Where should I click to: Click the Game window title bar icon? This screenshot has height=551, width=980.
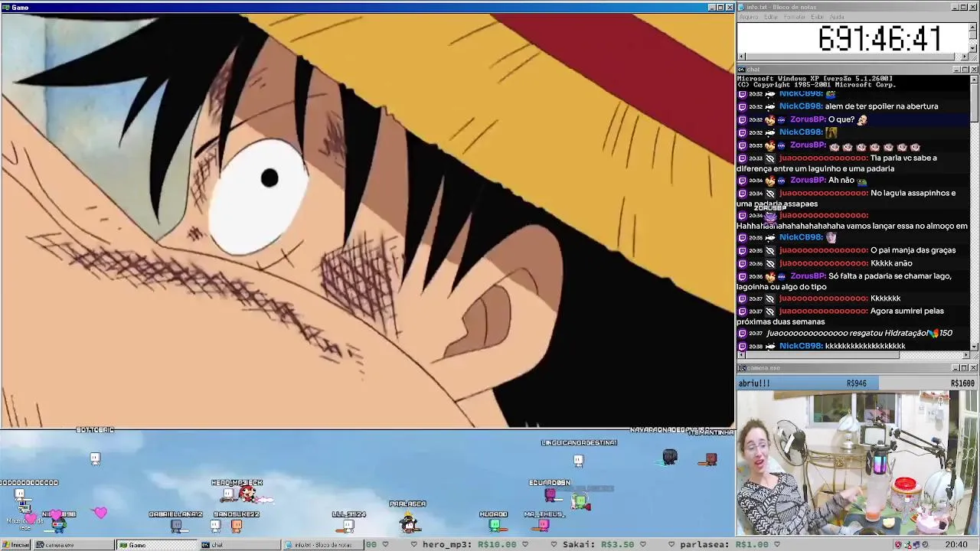pos(5,7)
